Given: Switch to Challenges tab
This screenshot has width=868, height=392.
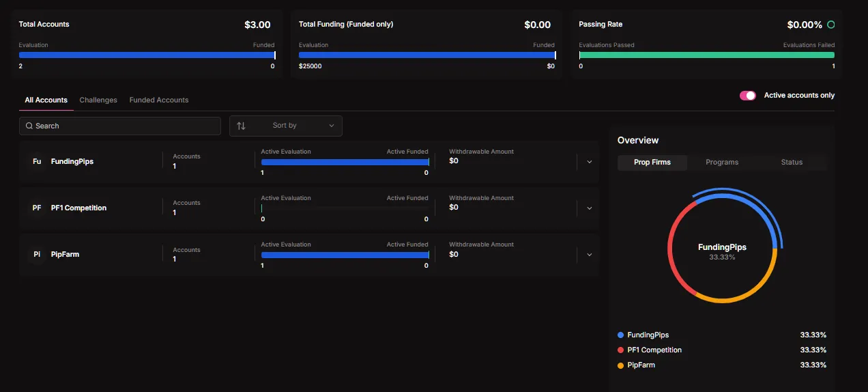Looking at the screenshot, I should point(98,100).
